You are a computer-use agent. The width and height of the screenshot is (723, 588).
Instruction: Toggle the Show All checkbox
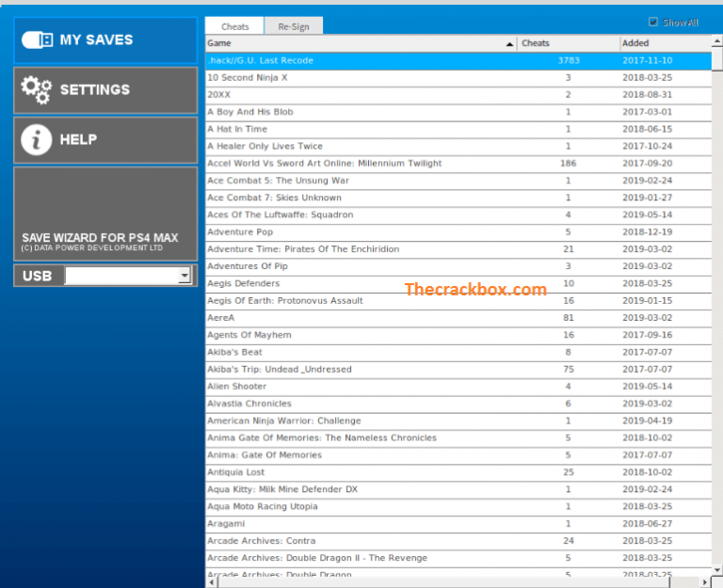(x=653, y=22)
